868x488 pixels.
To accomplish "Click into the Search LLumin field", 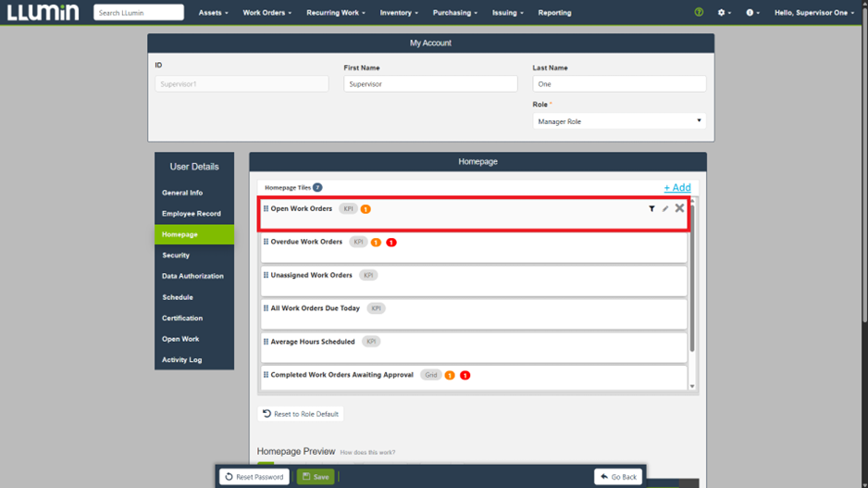I will pyautogui.click(x=139, y=12).
